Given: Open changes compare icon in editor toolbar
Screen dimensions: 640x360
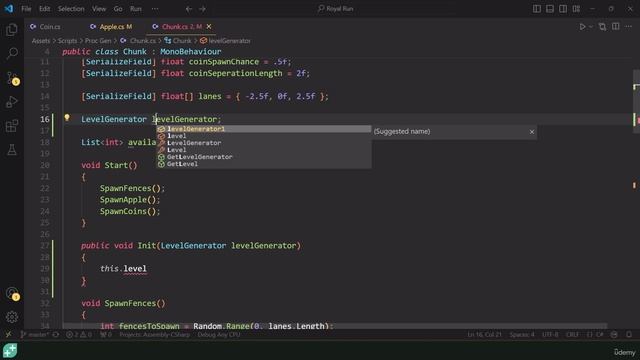Looking at the screenshot, I should coord(602,27).
